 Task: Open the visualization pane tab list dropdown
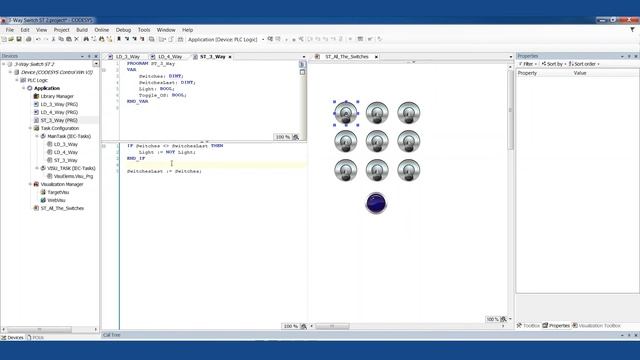pos(510,57)
